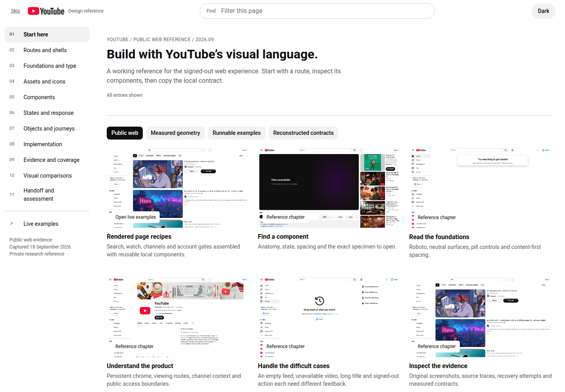Click the Live examples sidebar link
The height and width of the screenshot is (392, 565).
point(47,224)
